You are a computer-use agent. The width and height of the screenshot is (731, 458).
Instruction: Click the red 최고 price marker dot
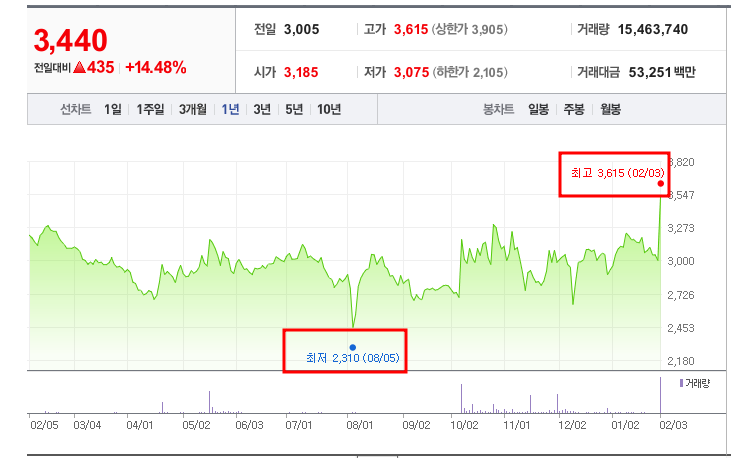661,183
